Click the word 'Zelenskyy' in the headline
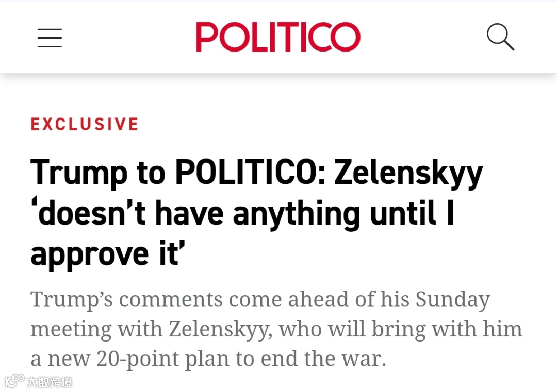The width and height of the screenshot is (557, 392). pyautogui.click(x=408, y=173)
